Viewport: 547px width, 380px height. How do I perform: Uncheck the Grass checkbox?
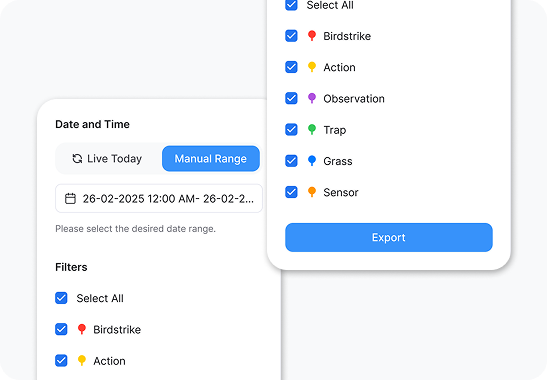[291, 161]
